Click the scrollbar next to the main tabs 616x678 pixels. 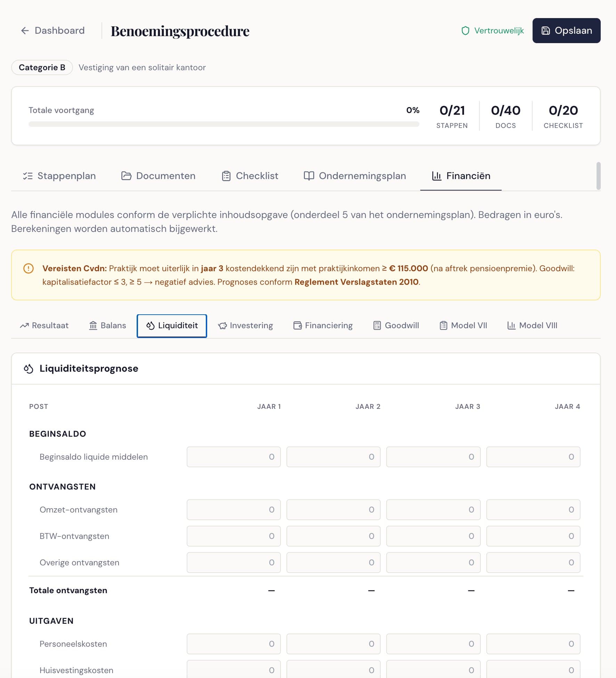click(x=598, y=176)
